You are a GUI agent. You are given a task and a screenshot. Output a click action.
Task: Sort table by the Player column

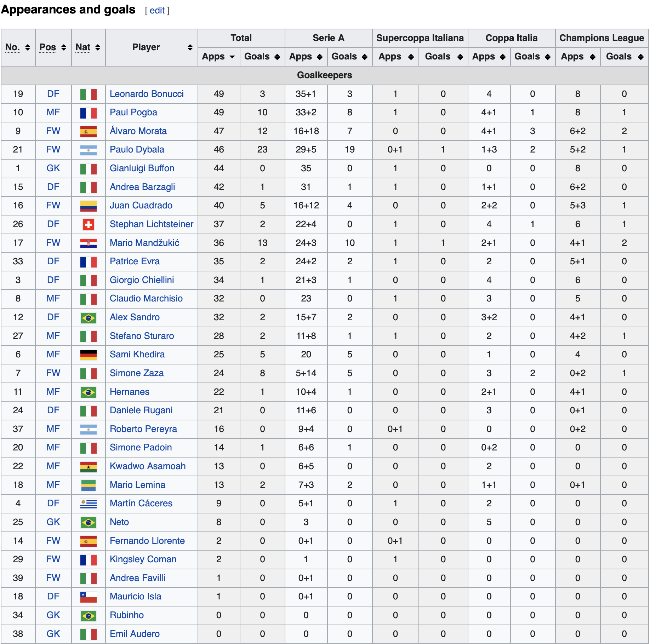pos(152,47)
